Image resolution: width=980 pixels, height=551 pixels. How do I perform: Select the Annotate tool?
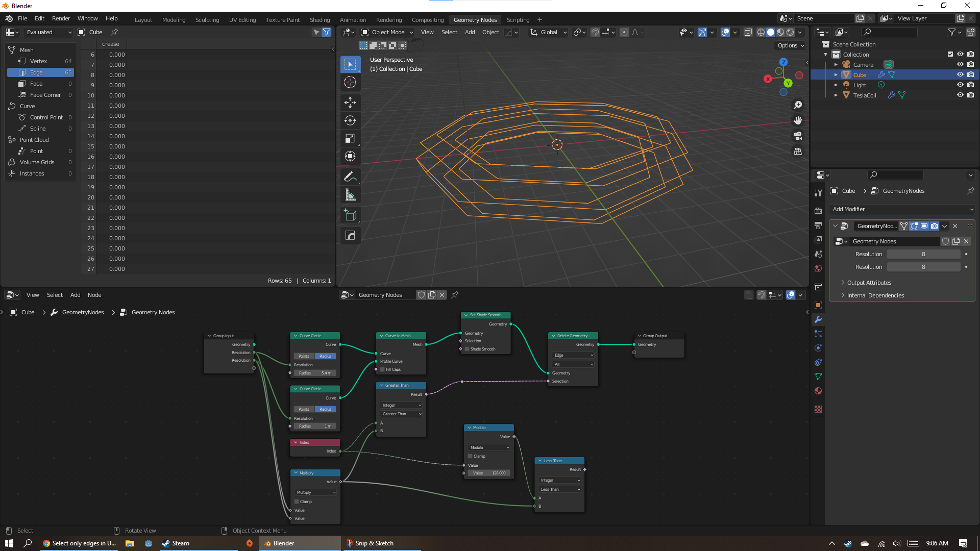[350, 177]
